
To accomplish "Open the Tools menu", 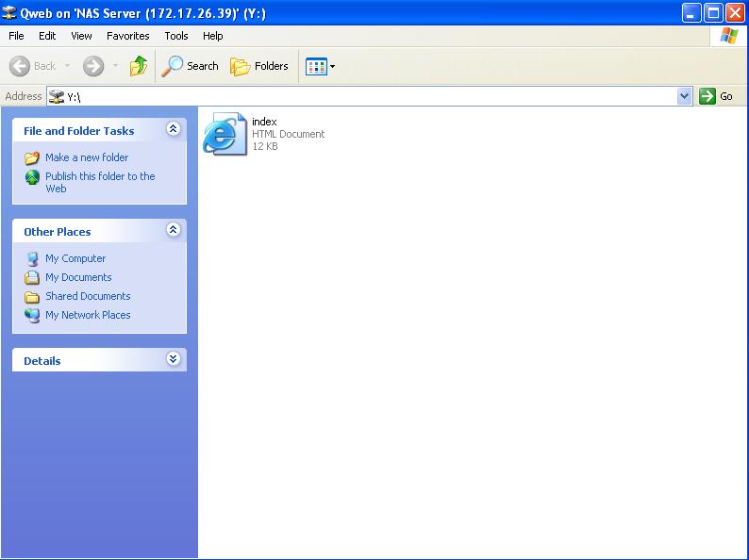I will (x=176, y=36).
